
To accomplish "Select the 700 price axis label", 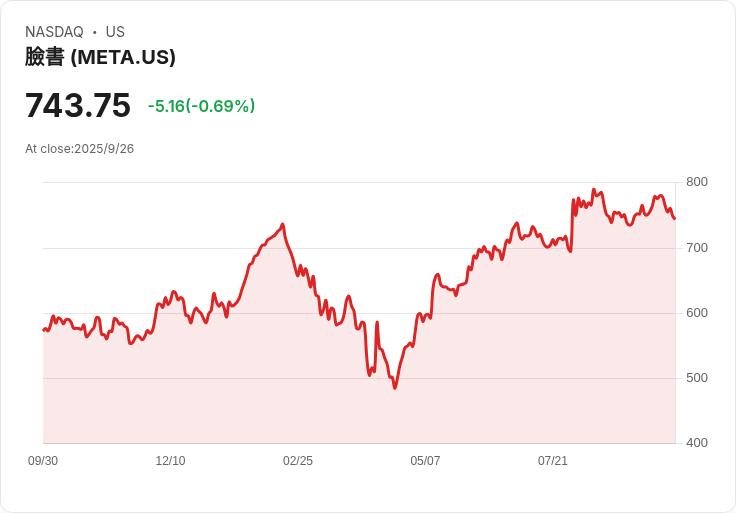I will (696, 247).
